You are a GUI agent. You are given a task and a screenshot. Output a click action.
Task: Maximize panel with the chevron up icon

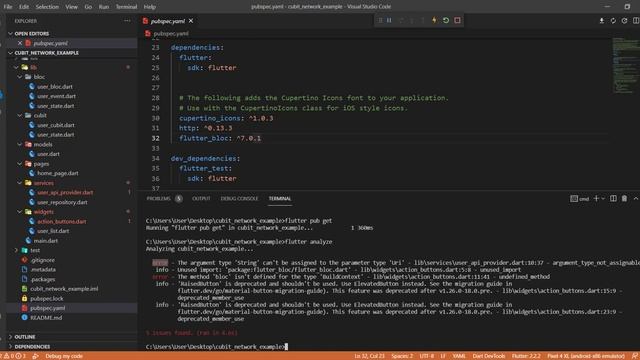[x=636, y=198]
